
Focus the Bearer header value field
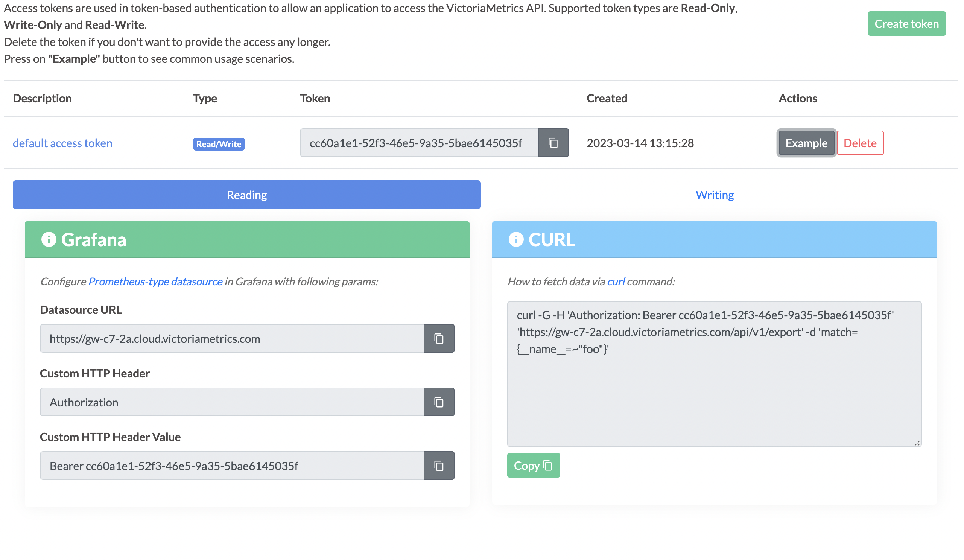click(x=232, y=466)
